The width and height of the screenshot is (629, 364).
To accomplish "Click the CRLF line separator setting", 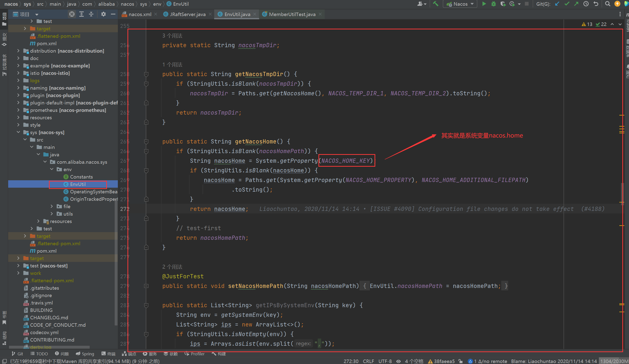I will pyautogui.click(x=368, y=361).
